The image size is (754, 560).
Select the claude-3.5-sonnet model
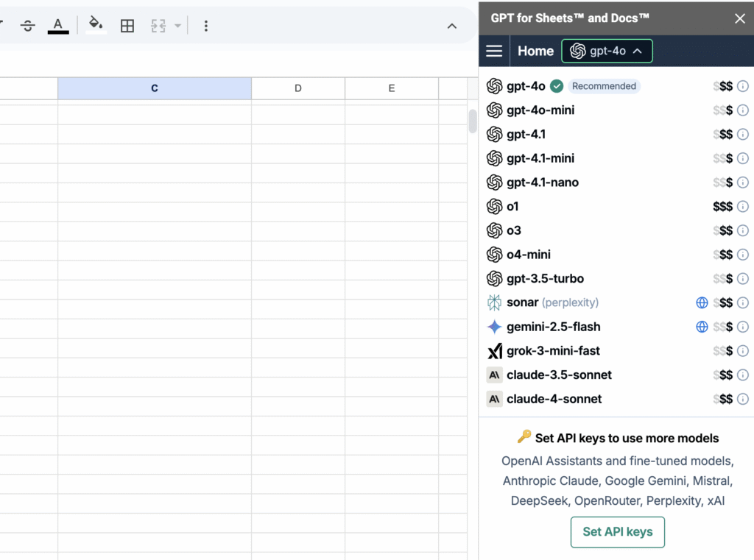coord(617,375)
